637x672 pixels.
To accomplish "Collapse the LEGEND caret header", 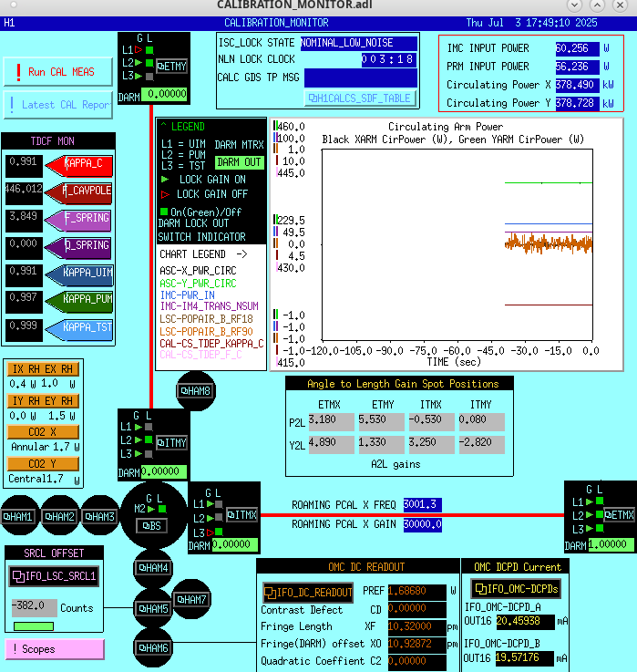I will tap(183, 127).
